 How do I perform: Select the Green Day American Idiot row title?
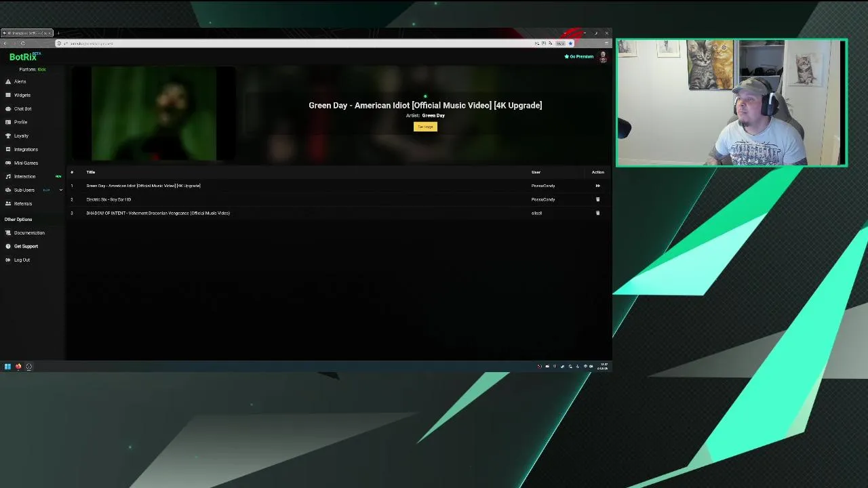pyautogui.click(x=143, y=186)
